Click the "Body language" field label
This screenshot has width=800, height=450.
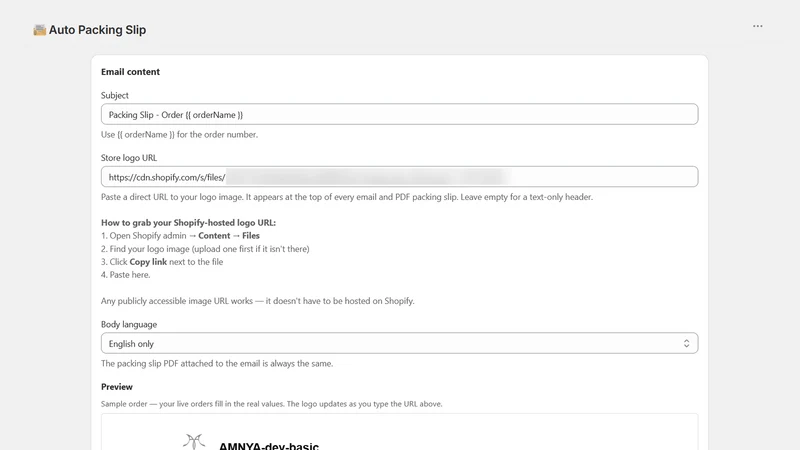click(129, 324)
